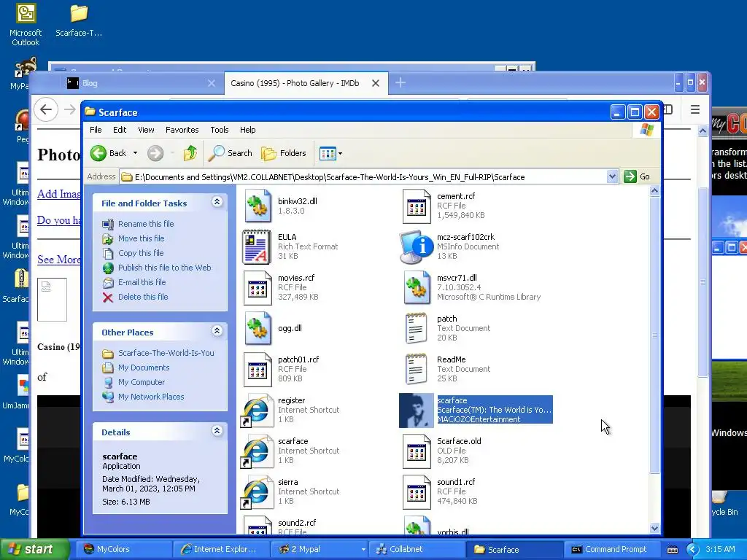Click the browser back arrow button
The width and height of the screenshot is (747, 560).
coord(46,109)
